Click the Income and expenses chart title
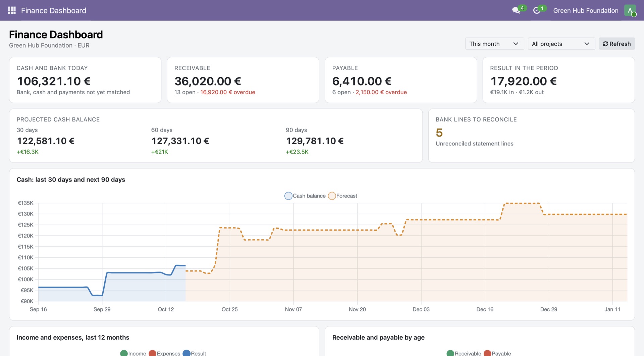 point(73,338)
